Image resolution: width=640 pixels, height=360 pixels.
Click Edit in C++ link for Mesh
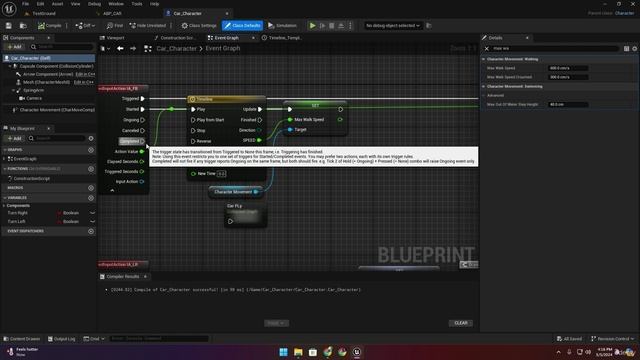(x=84, y=82)
